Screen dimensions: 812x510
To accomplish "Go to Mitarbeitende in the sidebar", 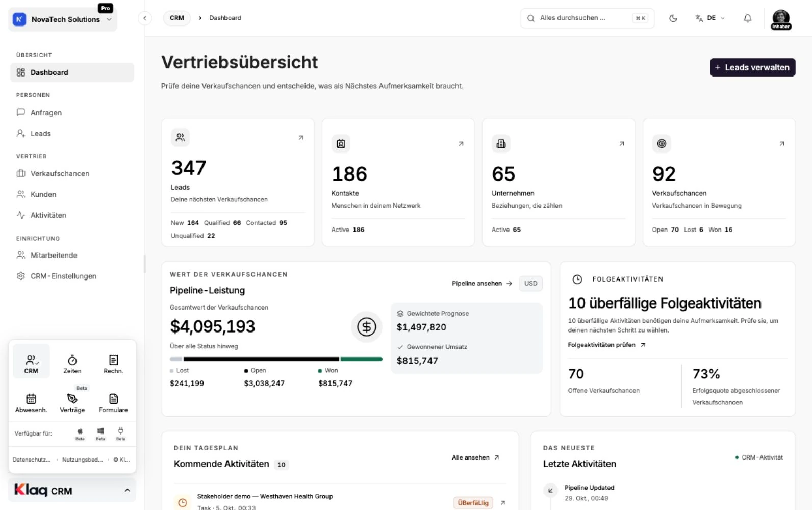I will coord(72,255).
